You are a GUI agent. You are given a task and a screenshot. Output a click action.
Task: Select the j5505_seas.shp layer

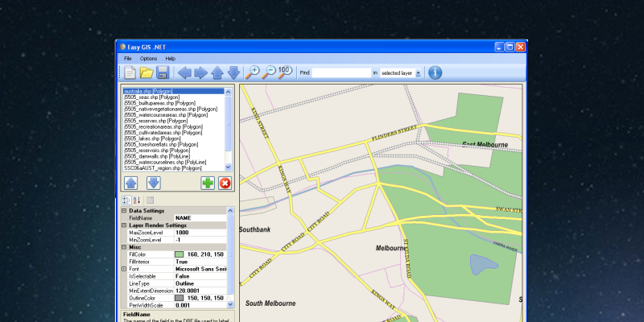click(174, 97)
